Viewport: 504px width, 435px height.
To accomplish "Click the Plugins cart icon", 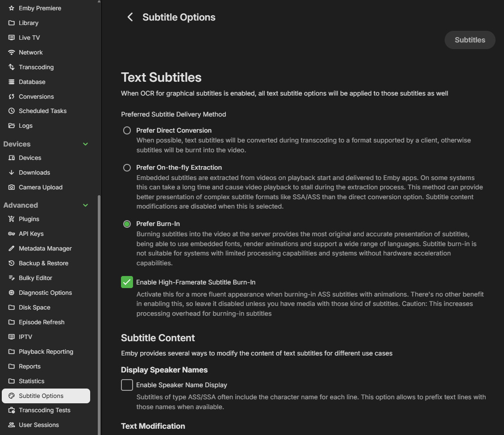I will (x=12, y=219).
